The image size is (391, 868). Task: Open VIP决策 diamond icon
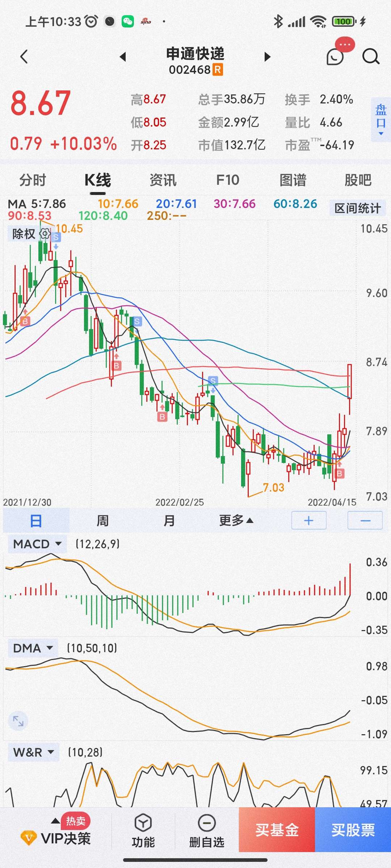coord(29,838)
